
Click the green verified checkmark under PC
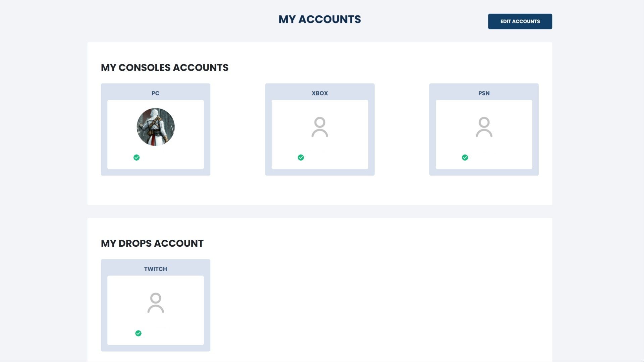point(137,158)
